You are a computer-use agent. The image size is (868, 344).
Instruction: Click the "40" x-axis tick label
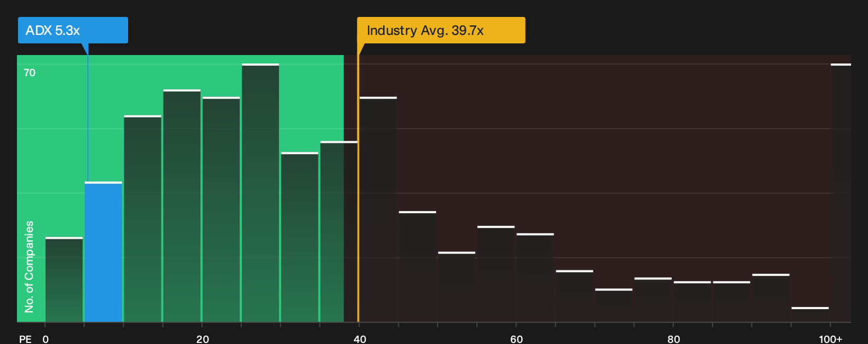point(360,339)
